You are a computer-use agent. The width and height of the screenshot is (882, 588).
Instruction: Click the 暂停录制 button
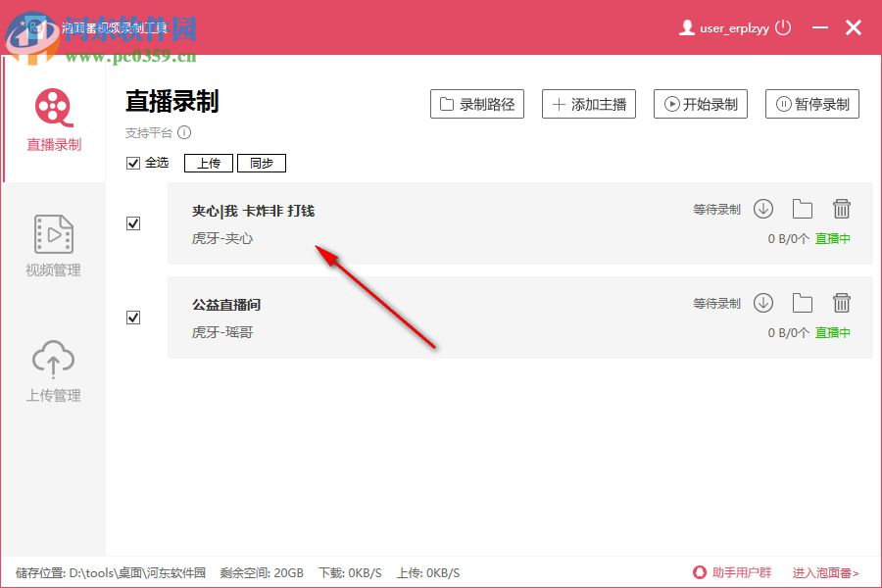(x=812, y=104)
